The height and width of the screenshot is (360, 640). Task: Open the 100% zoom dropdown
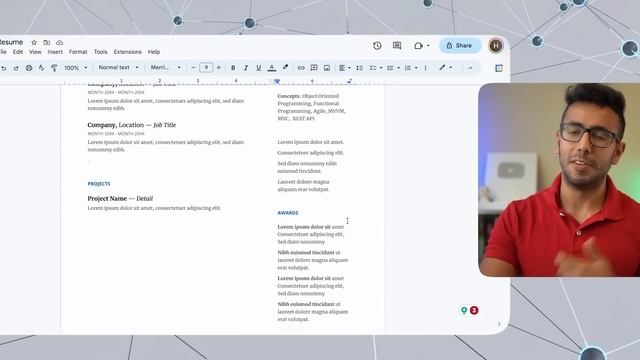pyautogui.click(x=76, y=68)
